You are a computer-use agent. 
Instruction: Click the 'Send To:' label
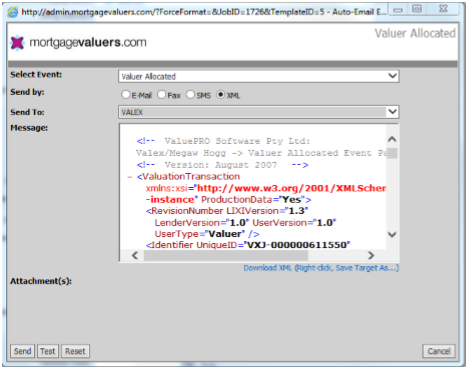click(x=27, y=112)
